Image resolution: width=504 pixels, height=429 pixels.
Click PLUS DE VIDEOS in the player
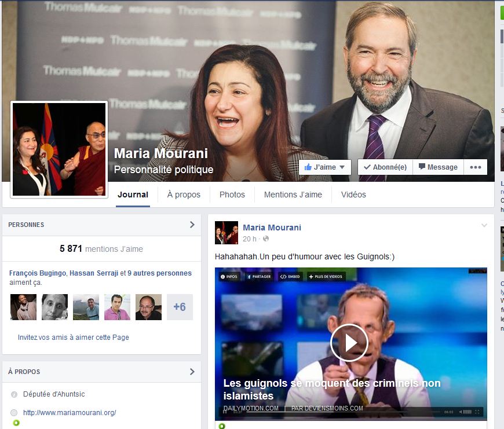pyautogui.click(x=326, y=277)
